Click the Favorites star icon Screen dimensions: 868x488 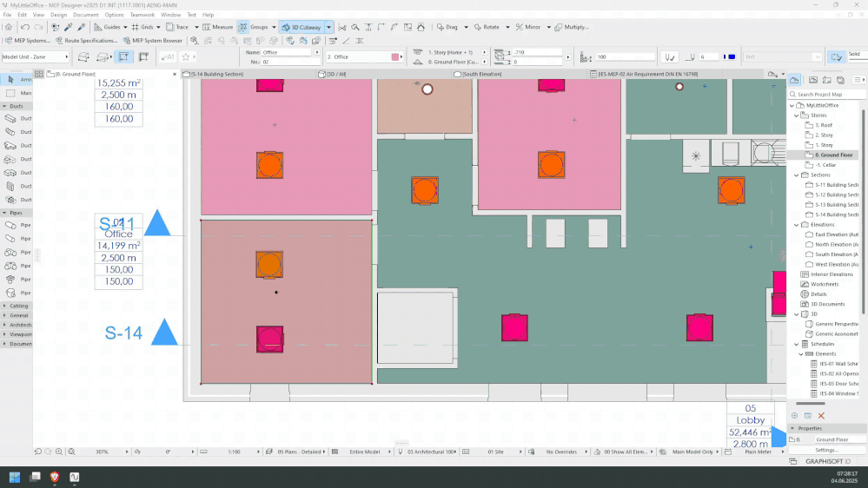186,56
